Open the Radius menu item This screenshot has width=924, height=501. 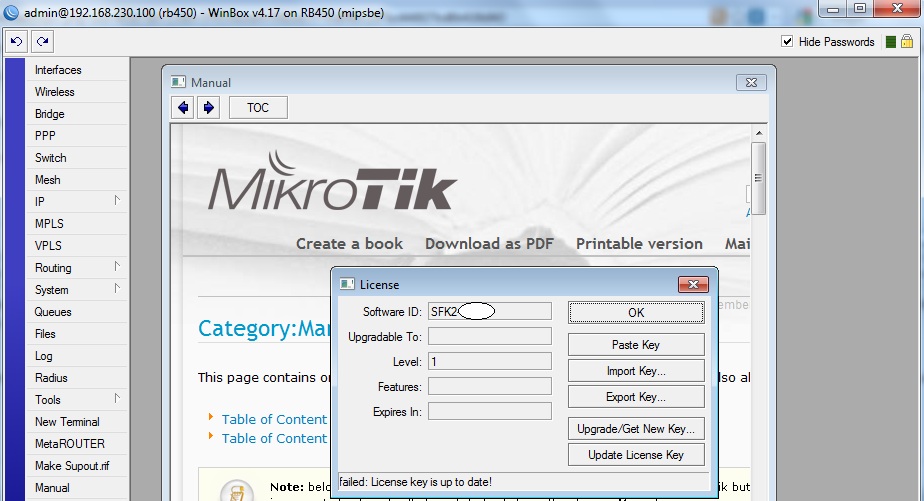(x=77, y=378)
